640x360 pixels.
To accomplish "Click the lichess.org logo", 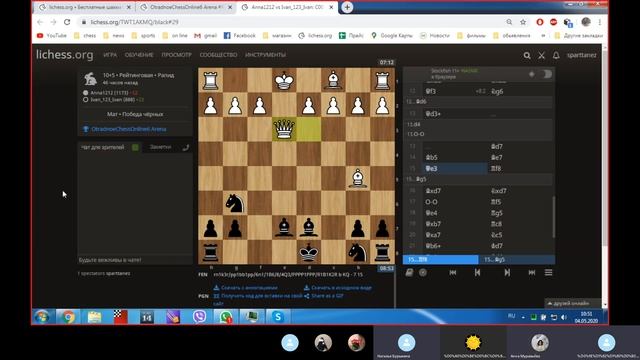I will [x=64, y=55].
